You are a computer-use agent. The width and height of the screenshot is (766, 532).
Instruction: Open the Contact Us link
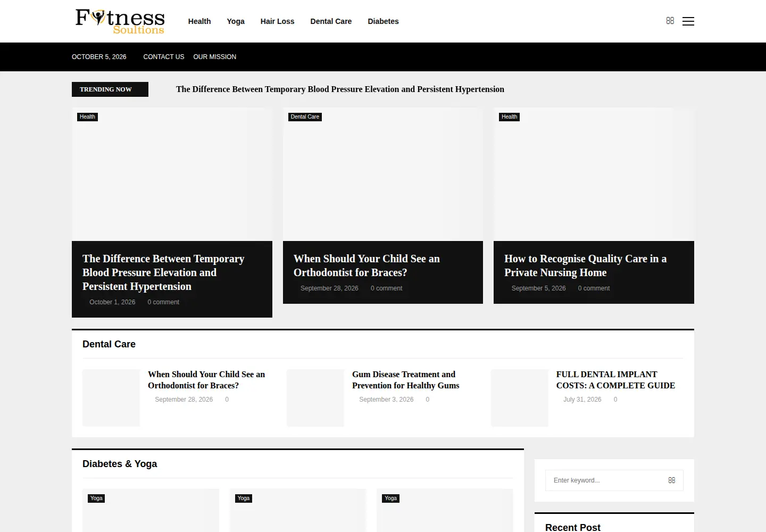164,57
